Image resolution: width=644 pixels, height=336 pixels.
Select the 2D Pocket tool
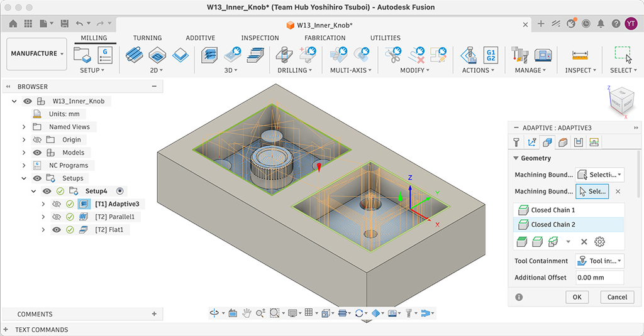157,55
